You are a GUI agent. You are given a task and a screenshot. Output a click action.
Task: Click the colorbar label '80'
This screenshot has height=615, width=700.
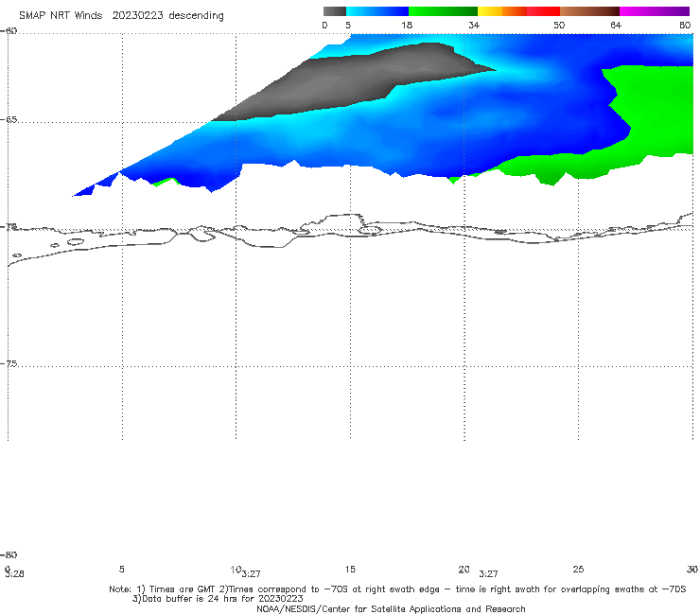pos(685,25)
